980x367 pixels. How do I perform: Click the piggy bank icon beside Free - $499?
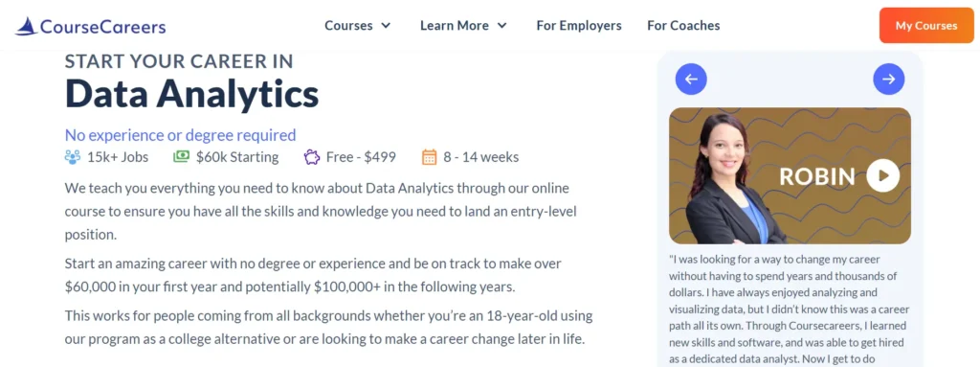point(312,156)
